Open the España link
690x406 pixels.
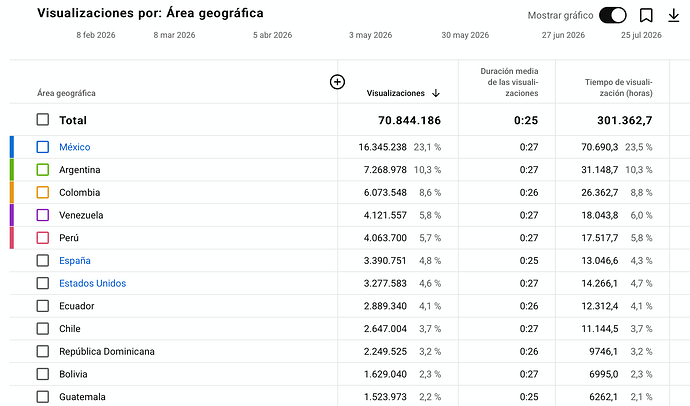(75, 260)
